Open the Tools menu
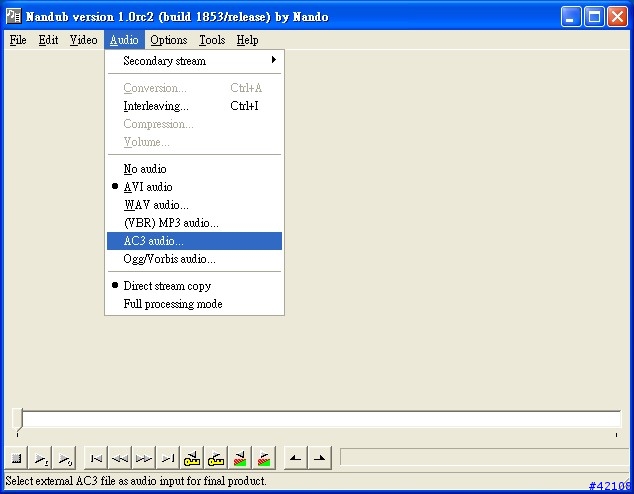This screenshot has height=494, width=634. [212, 40]
